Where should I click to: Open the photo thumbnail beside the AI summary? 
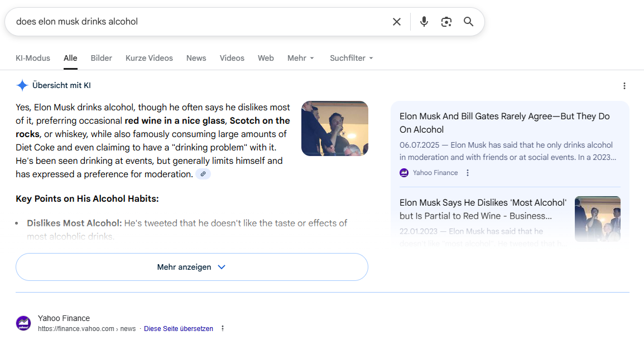pos(335,128)
